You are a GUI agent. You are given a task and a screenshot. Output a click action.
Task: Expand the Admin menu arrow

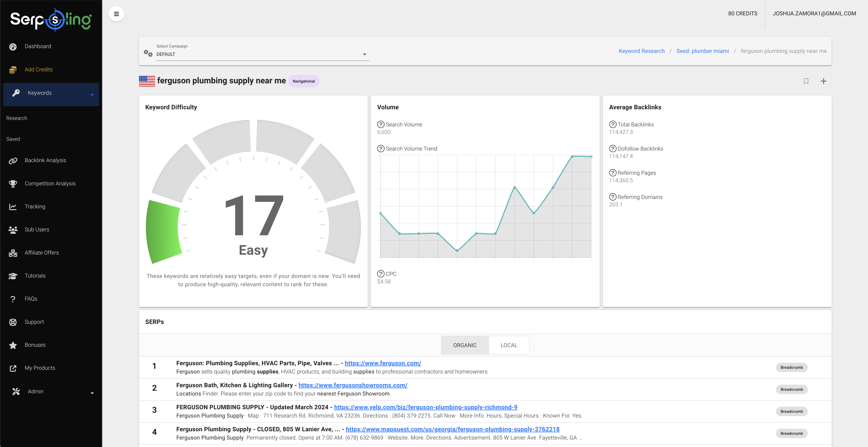[92, 393]
